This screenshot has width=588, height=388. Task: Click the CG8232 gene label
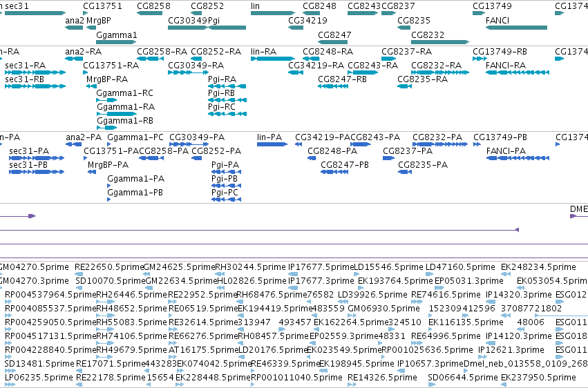tap(428, 35)
